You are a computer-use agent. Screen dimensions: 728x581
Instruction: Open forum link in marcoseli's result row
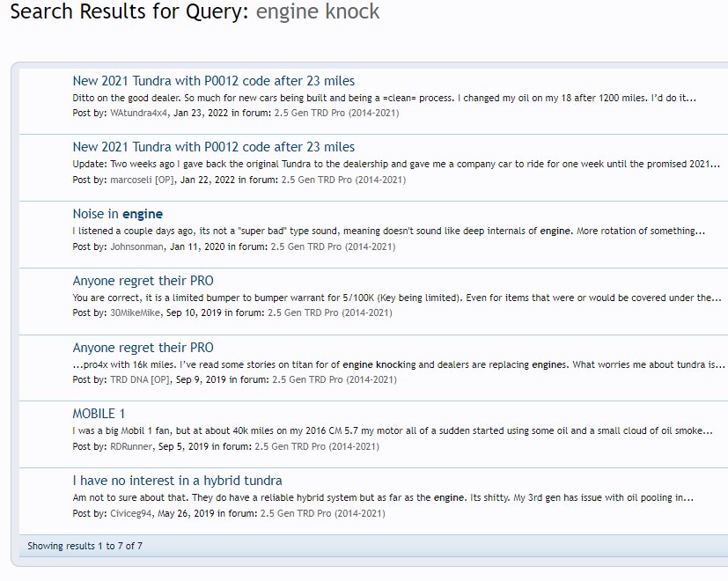tap(343, 180)
